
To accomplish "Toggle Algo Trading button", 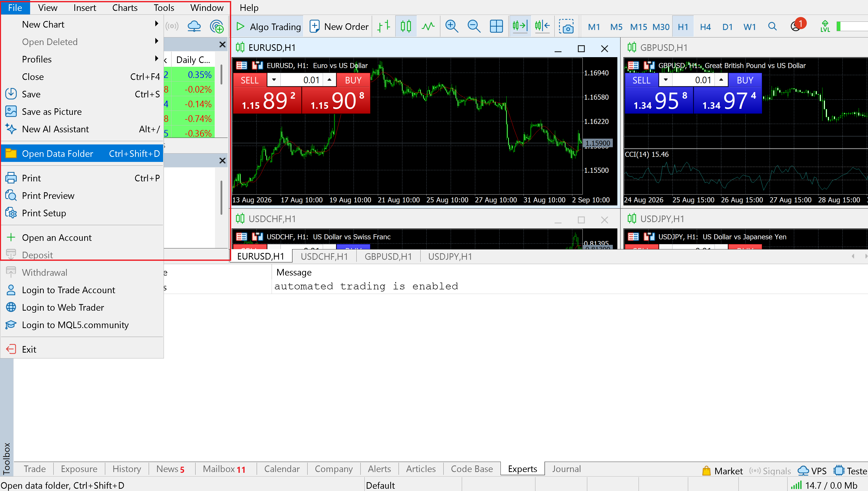I will (x=268, y=26).
